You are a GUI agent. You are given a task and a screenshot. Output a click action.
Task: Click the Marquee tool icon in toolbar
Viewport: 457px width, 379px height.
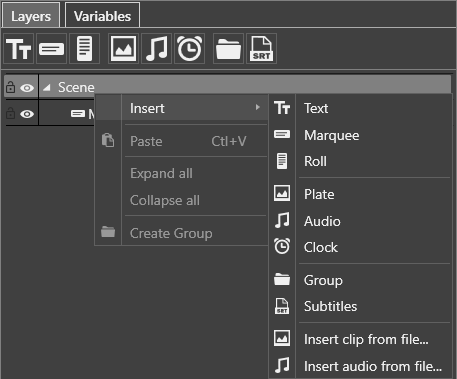click(x=51, y=49)
